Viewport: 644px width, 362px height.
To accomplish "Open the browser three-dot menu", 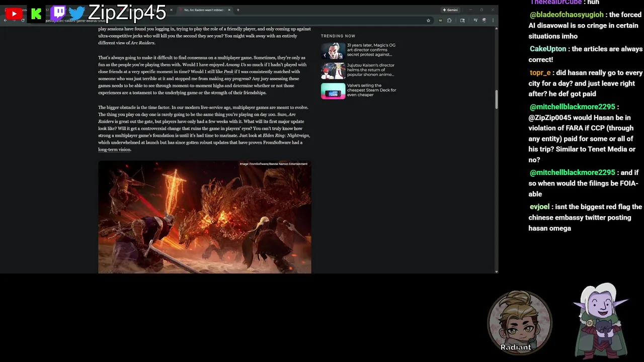I will click(493, 21).
